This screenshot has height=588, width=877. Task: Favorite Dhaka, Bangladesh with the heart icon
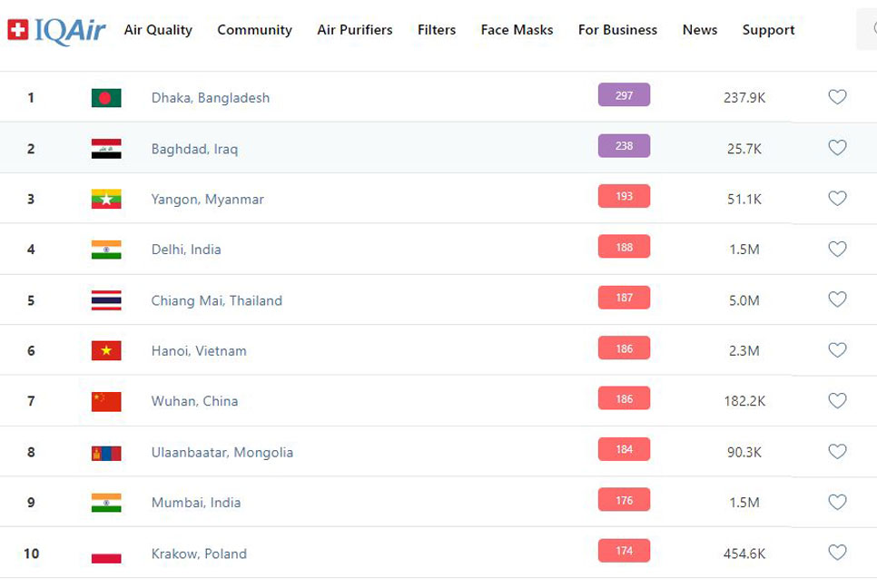[837, 97]
